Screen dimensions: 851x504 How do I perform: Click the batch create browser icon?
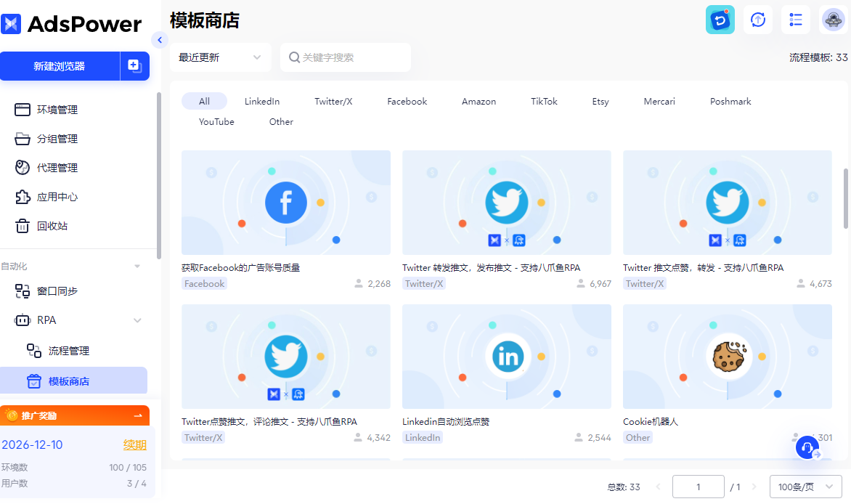coord(134,66)
